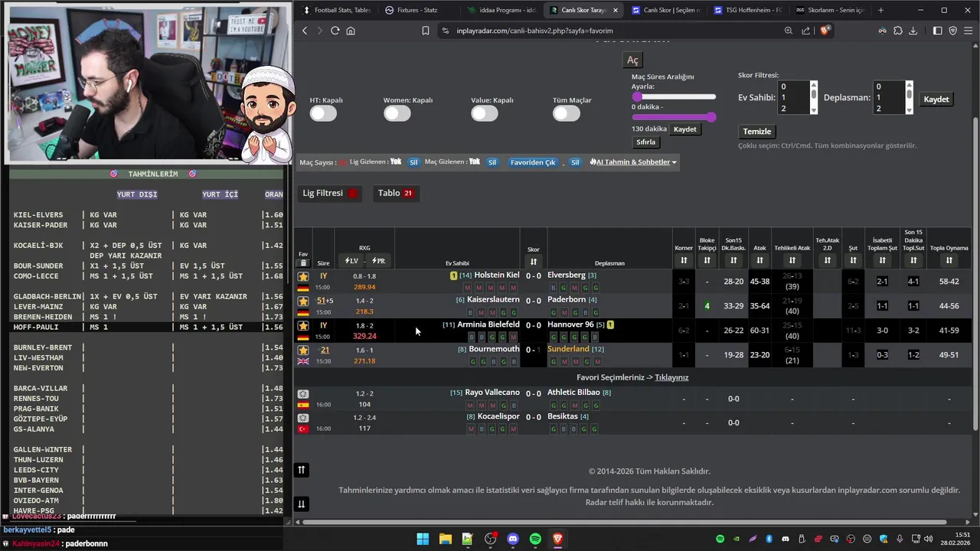Sort the table by Skor column
980x551 pixels.
click(534, 261)
